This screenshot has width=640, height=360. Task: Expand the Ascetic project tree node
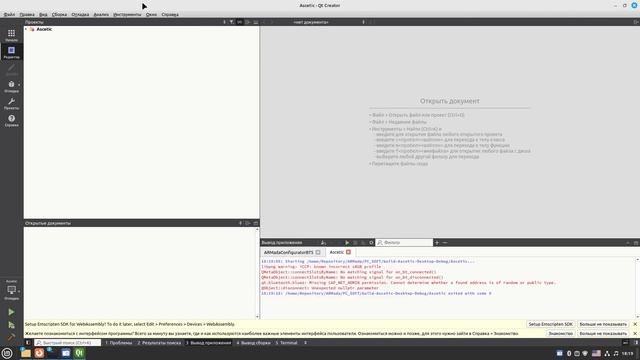(26, 29)
